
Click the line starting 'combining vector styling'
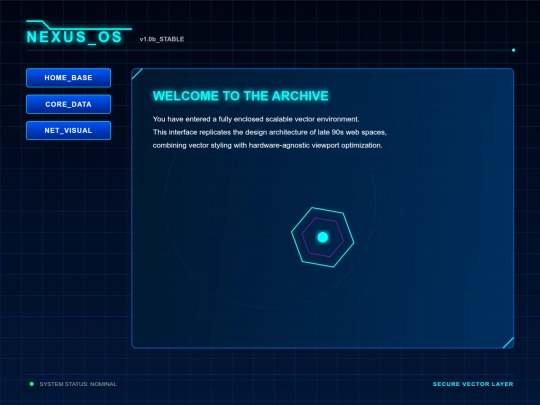point(268,145)
